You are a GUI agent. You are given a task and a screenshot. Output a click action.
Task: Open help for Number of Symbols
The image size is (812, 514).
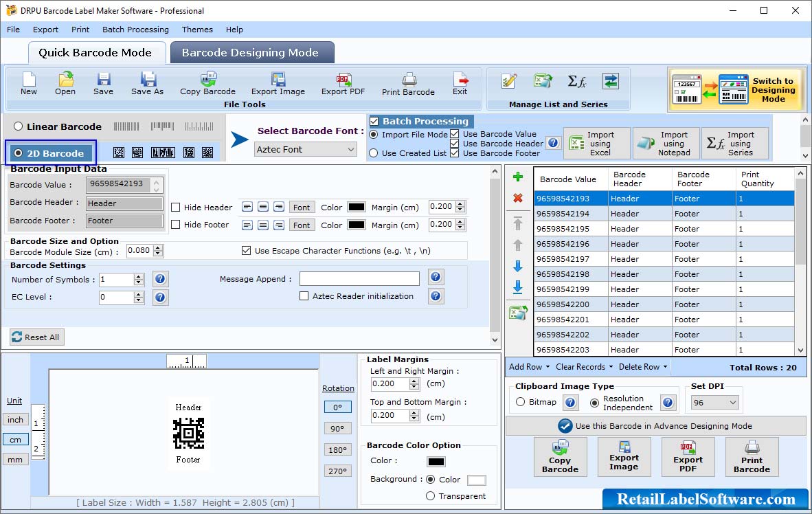(x=160, y=279)
